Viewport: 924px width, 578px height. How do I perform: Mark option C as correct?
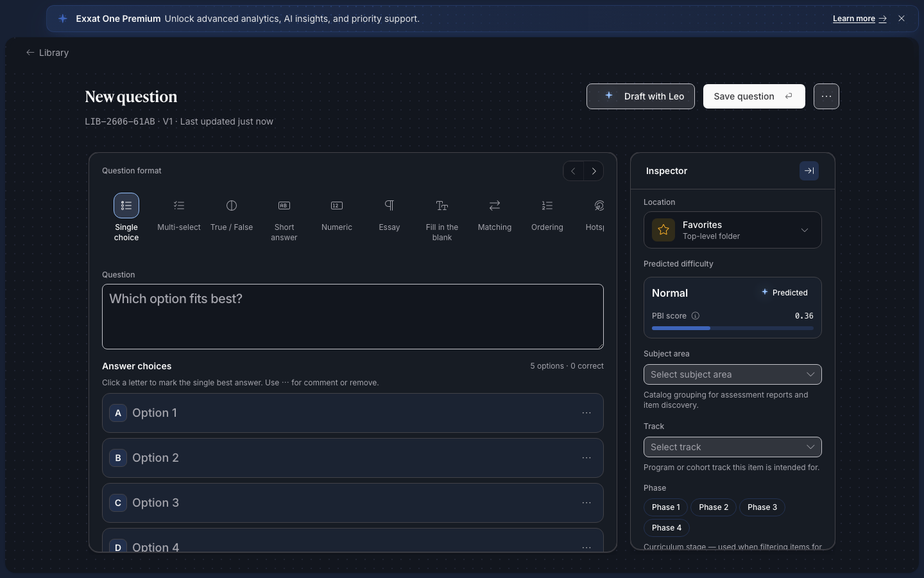tap(118, 503)
